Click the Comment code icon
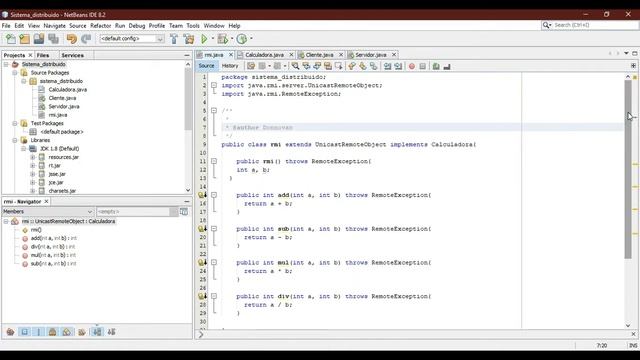The width and height of the screenshot is (640, 360). [x=436, y=66]
